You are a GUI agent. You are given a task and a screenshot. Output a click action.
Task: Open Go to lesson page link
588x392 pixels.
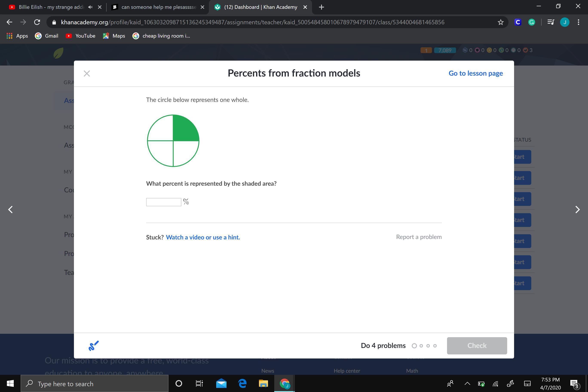[476, 73]
